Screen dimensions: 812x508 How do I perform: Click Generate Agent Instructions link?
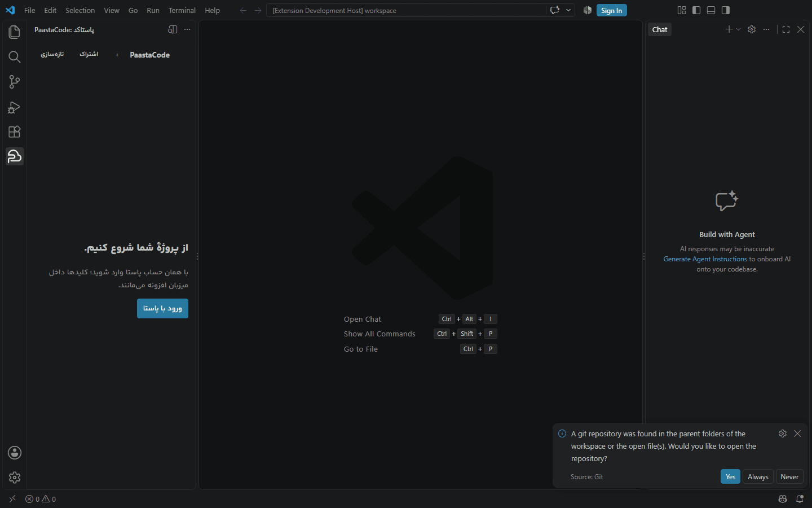tap(705, 259)
